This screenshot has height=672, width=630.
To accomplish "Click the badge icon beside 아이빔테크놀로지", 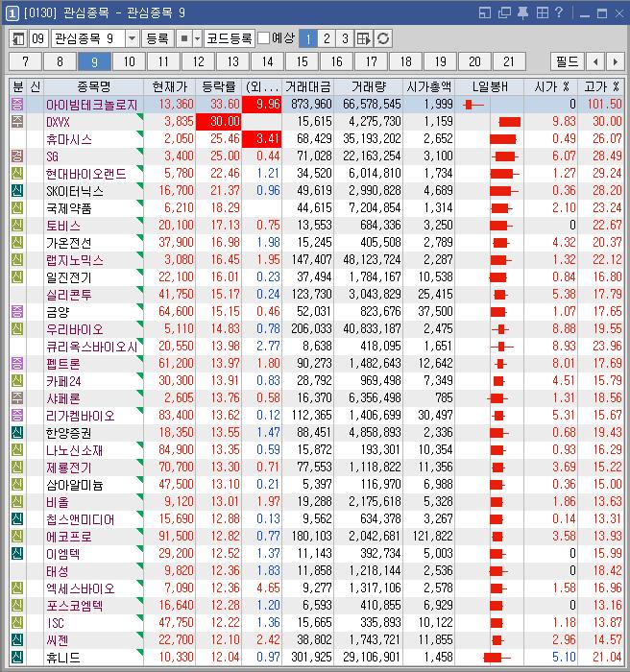I will [x=17, y=104].
